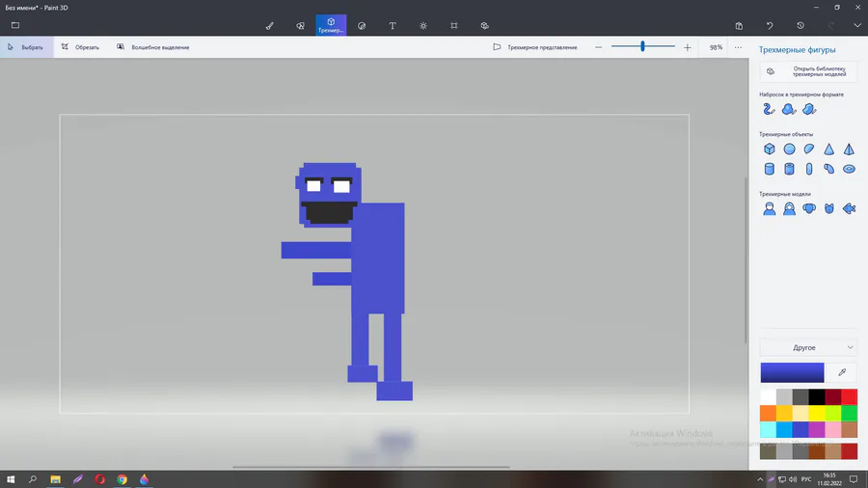This screenshot has height=488, width=868.
Task: Open the three-dots more options menu
Action: pyautogui.click(x=738, y=47)
